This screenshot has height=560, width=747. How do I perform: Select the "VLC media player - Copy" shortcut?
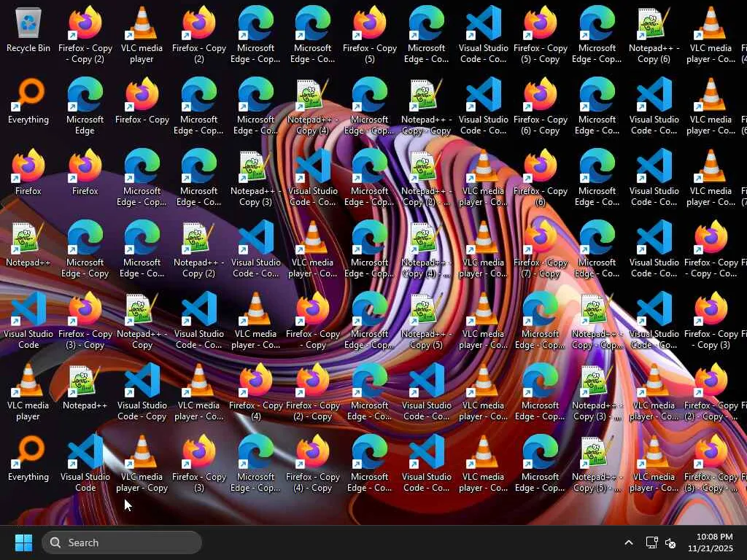point(142,464)
